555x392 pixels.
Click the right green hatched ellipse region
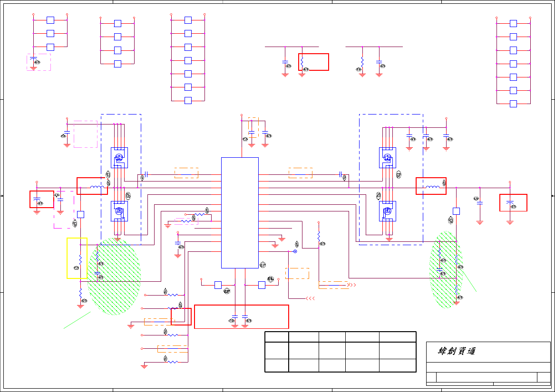tap(446, 269)
